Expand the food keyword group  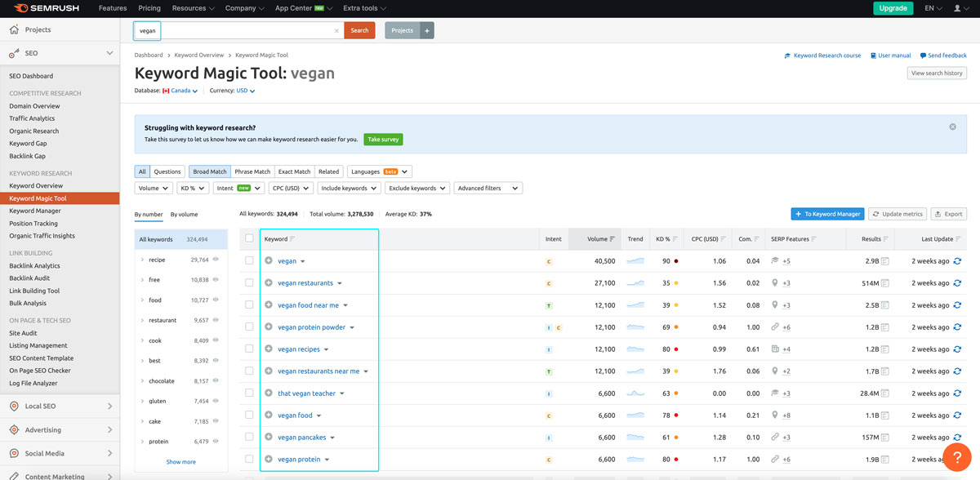coord(142,300)
